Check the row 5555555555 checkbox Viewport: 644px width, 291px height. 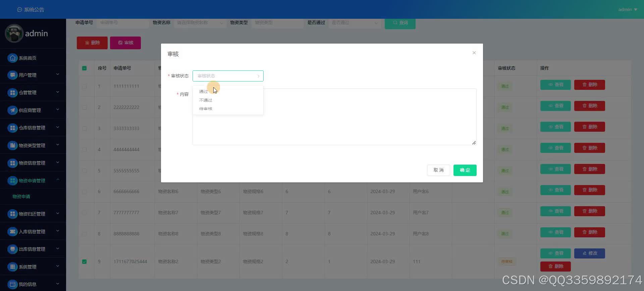[x=85, y=171]
